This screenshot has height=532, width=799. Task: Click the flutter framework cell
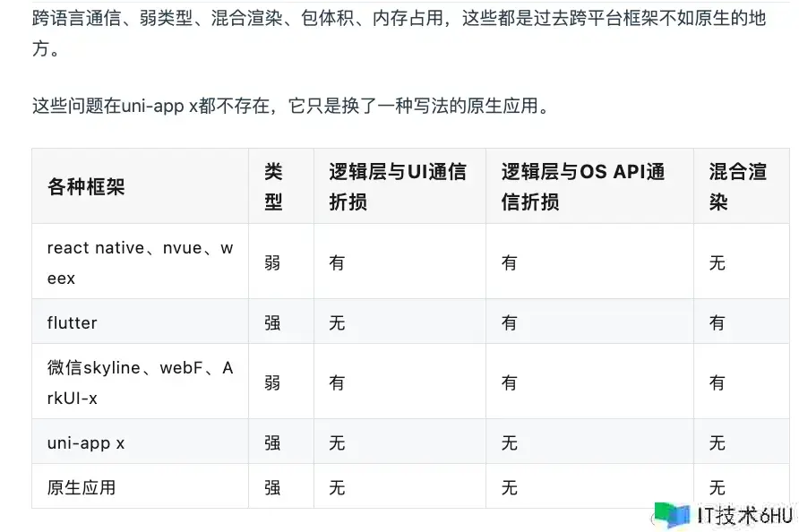pos(140,322)
